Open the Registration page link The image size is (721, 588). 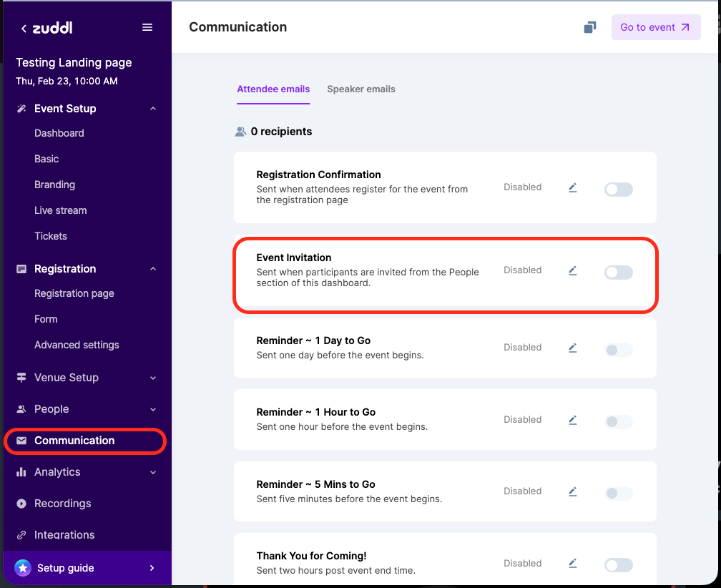click(74, 293)
